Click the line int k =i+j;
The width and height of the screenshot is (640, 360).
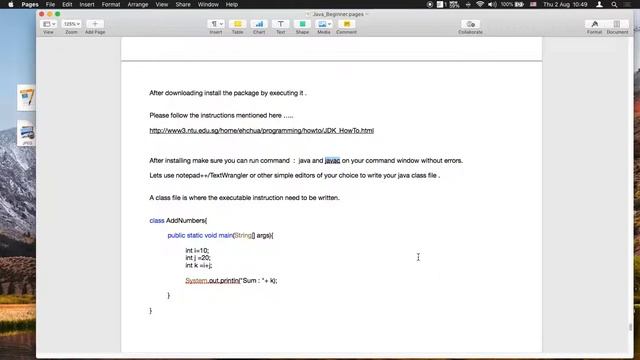coord(199,265)
